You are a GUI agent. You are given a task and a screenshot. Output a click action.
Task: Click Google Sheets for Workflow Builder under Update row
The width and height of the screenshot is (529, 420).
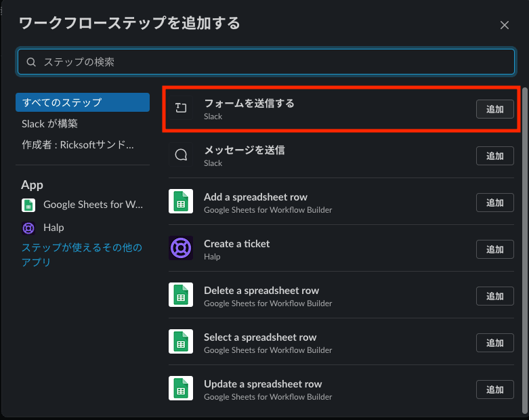pos(268,397)
